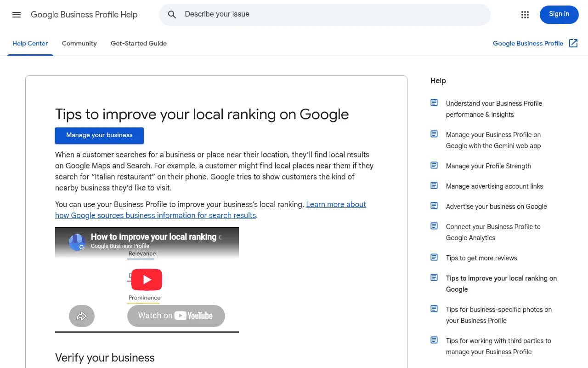Click the Sign in button
The height and width of the screenshot is (368, 588).
559,14
